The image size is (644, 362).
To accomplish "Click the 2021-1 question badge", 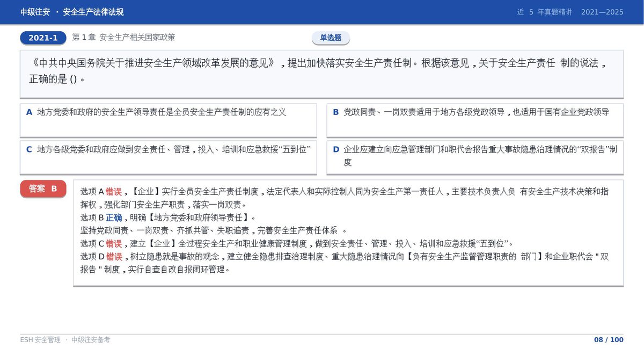I will pyautogui.click(x=43, y=38).
